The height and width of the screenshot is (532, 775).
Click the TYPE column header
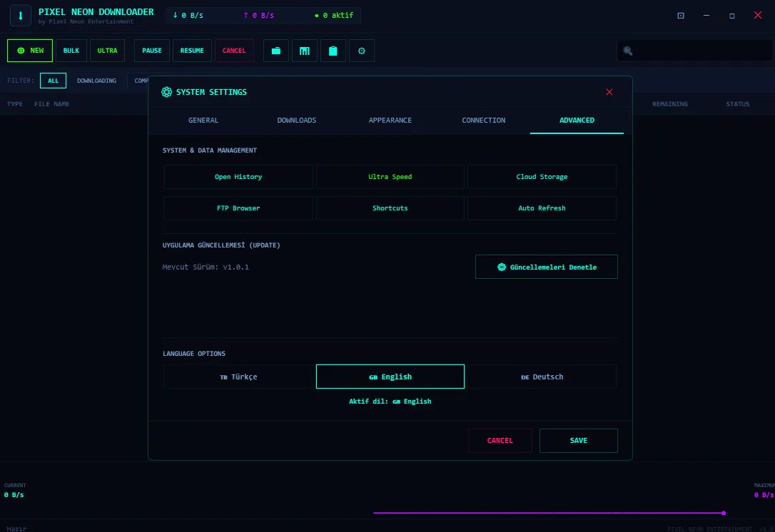pos(15,103)
